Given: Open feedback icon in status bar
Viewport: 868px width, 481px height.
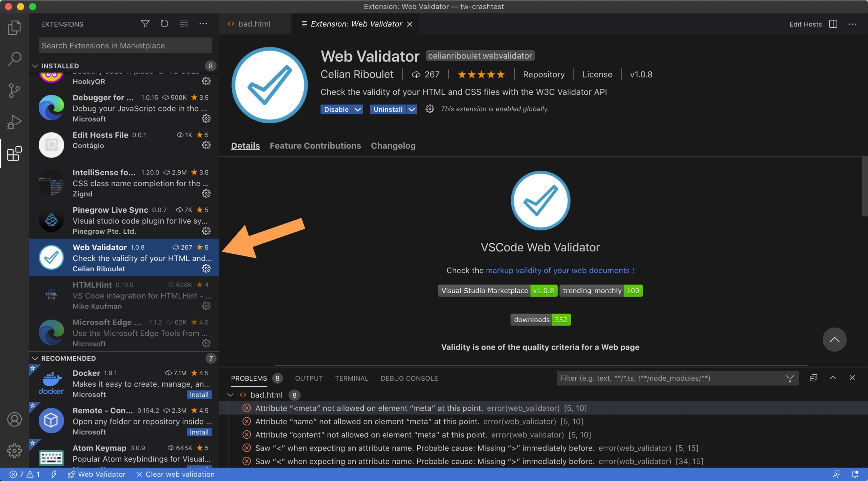Looking at the screenshot, I should point(836,474).
